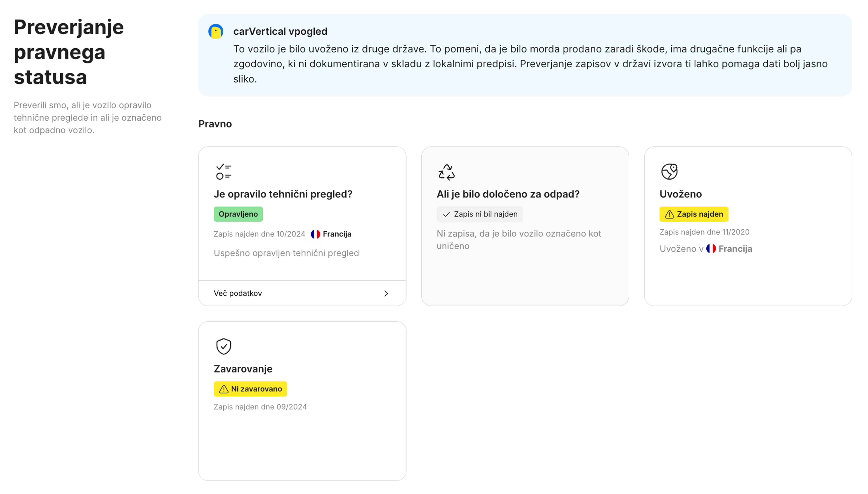868x494 pixels.
Task: Click 'Zapis najden dne 10/2024' text
Action: [259, 234]
